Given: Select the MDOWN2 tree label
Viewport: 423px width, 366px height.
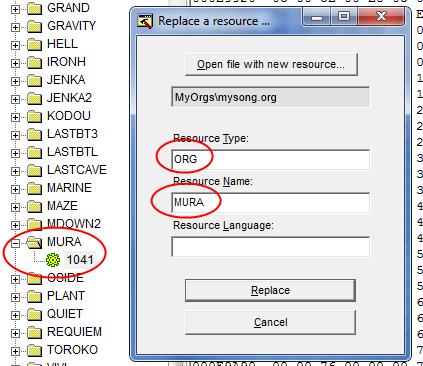Looking at the screenshot, I should pyautogui.click(x=74, y=224).
